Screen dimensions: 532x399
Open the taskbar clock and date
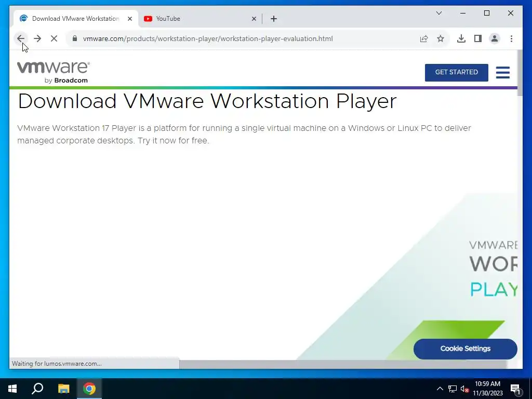pos(487,389)
